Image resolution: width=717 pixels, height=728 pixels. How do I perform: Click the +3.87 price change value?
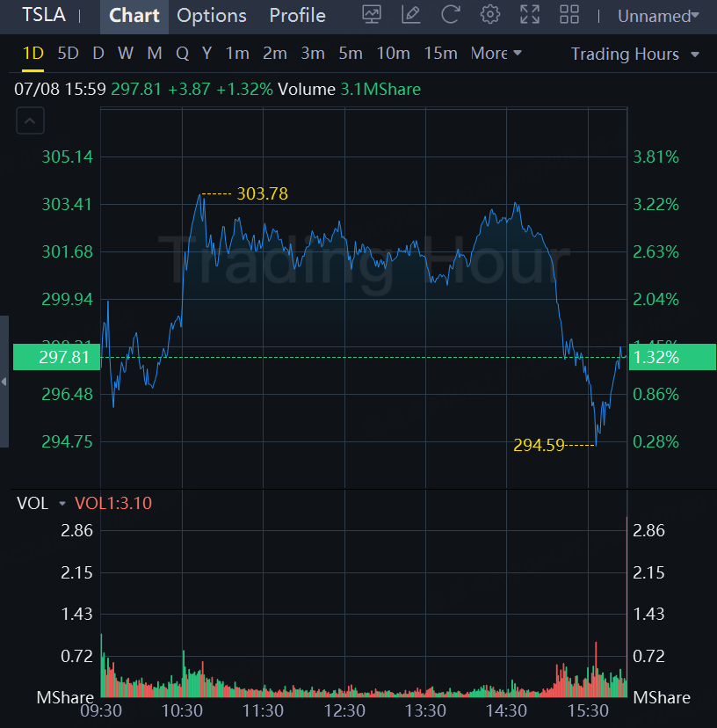[x=189, y=89]
